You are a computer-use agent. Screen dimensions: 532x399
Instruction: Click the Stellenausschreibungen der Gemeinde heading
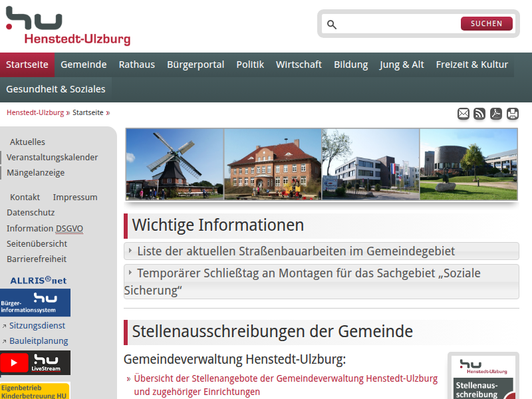273,331
